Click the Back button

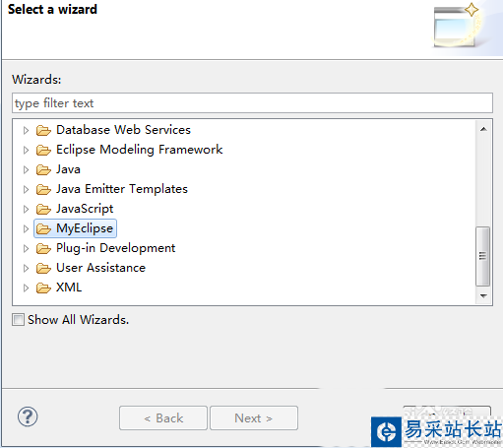(163, 418)
